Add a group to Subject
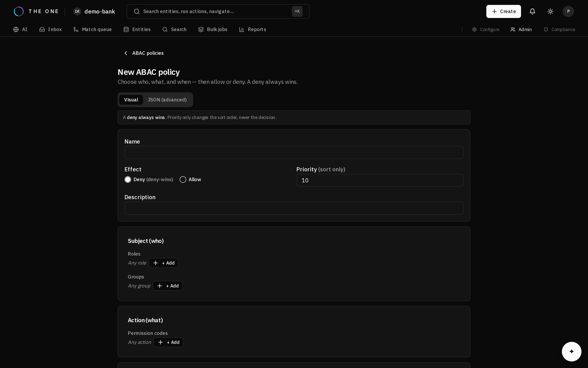 (168, 286)
